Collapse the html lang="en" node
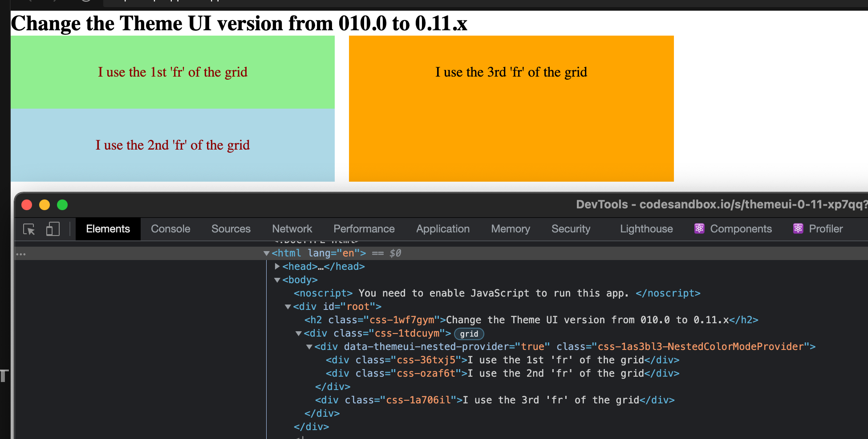The width and height of the screenshot is (868, 439). tap(266, 253)
